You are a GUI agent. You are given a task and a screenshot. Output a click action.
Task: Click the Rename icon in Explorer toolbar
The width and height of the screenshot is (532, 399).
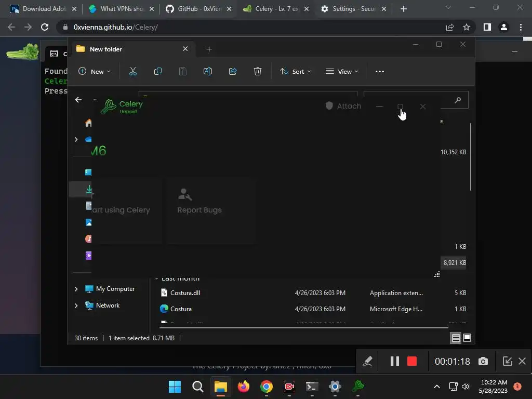(x=208, y=71)
